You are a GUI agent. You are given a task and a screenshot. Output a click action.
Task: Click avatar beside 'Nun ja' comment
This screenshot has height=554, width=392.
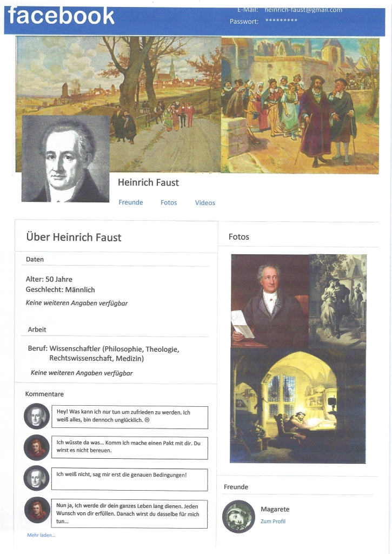(x=37, y=510)
